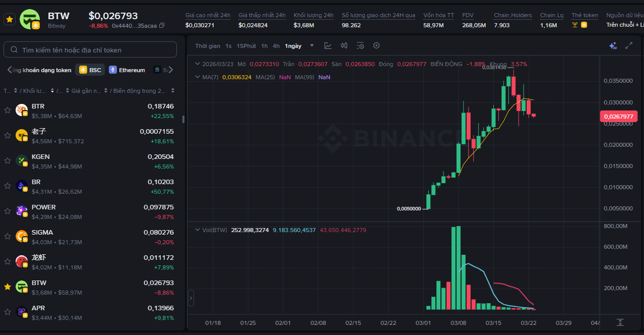644x335 pixels.
Task: Unfavorite BTW in the token list
Action: click(8, 287)
